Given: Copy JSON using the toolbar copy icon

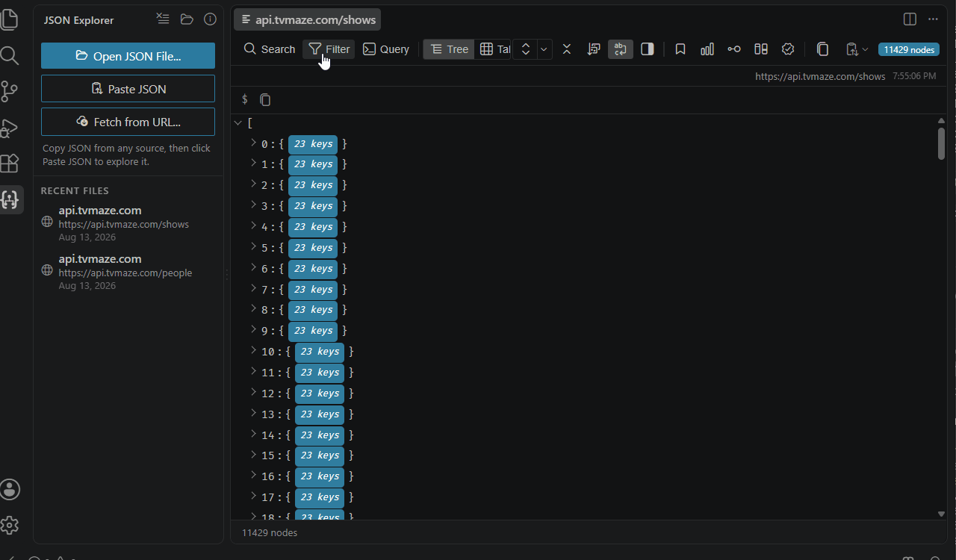Looking at the screenshot, I should tap(822, 49).
